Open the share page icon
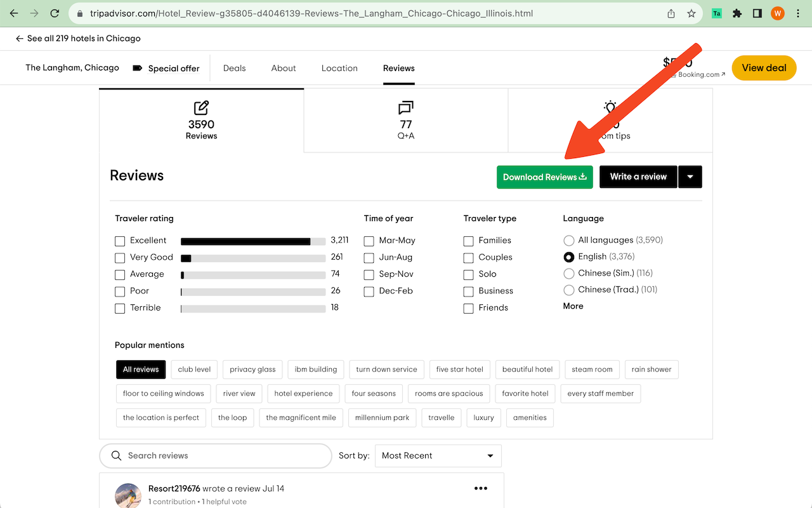This screenshot has width=812, height=508. (671, 13)
